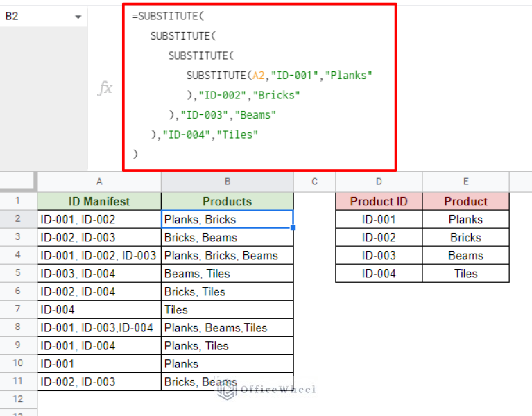The height and width of the screenshot is (416, 532).
Task: Select cell A7 containing 'ID-004'
Action: [99, 309]
